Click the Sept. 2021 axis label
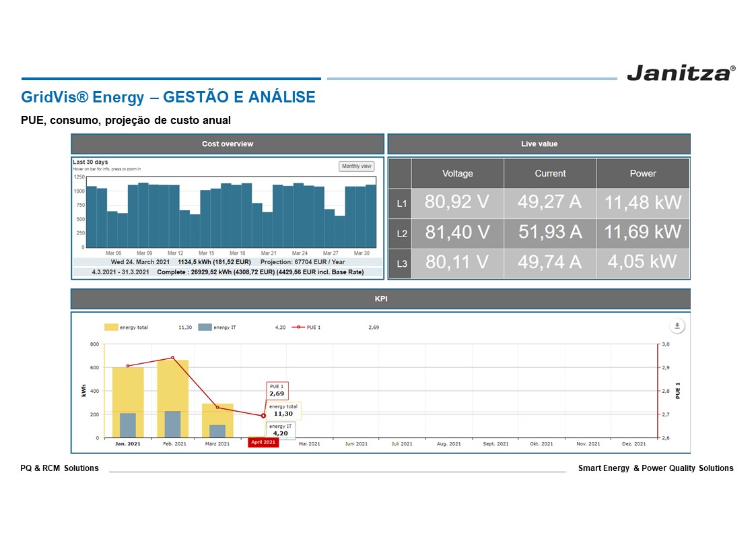Image resolution: width=756 pixels, height=535 pixels. [495, 444]
